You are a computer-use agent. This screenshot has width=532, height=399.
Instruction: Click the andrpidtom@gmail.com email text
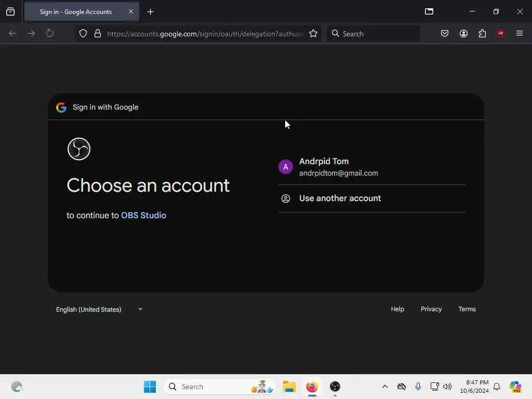click(x=338, y=173)
